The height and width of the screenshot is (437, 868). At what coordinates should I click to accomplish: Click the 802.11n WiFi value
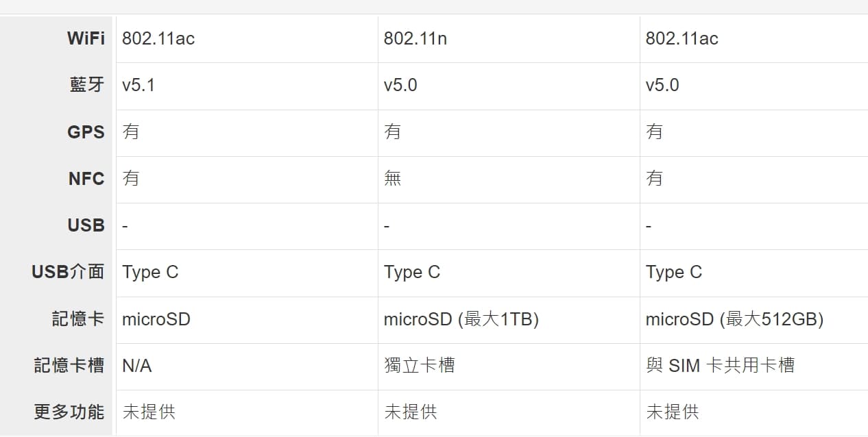[x=415, y=38]
